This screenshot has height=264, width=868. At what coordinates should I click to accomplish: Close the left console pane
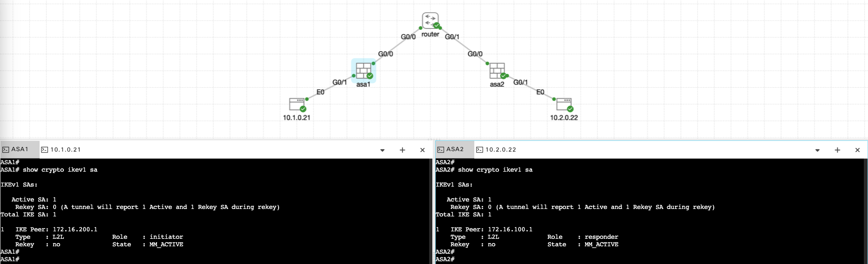coord(423,150)
